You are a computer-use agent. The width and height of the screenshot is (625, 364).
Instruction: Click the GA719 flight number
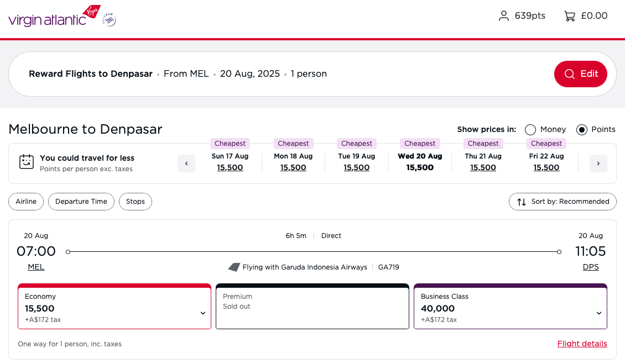[389, 267]
